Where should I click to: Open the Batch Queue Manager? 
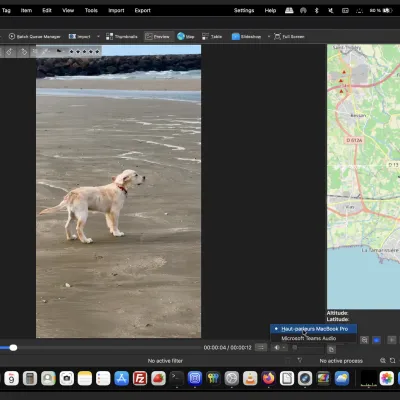(x=35, y=37)
